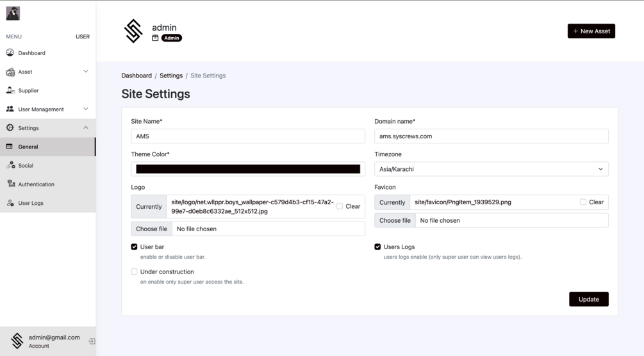
Task: Uncheck the Users Logs checkbox
Action: coord(377,247)
